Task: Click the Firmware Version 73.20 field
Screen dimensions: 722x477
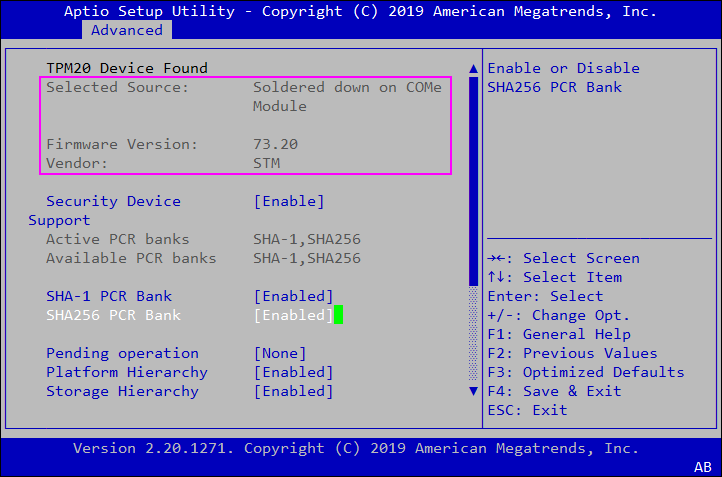Action: pos(275,145)
